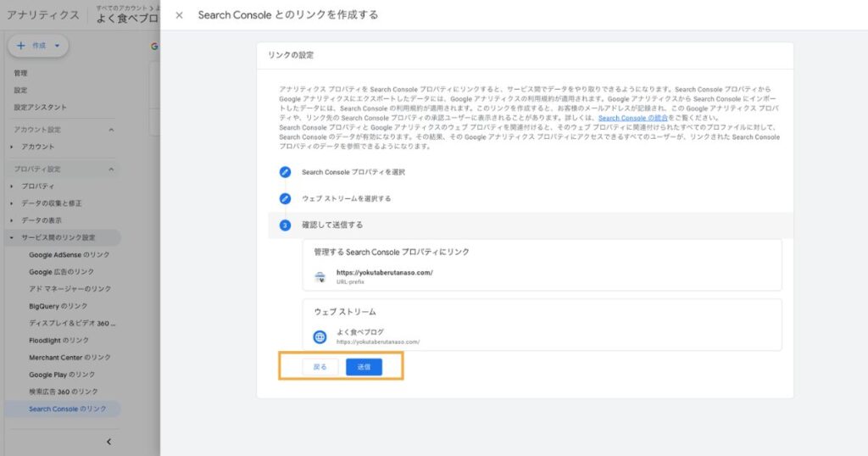Open Google Play のリンク
868x456 pixels.
(x=62, y=375)
